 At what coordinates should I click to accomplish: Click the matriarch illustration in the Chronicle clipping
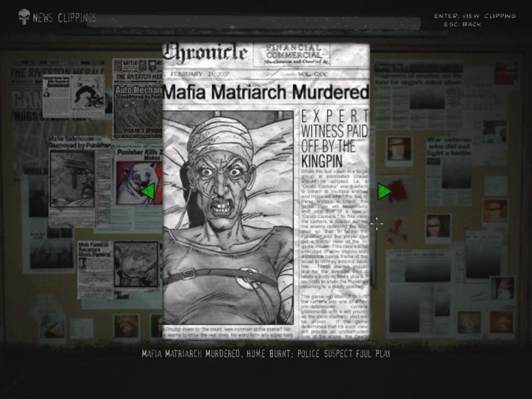pos(228,217)
